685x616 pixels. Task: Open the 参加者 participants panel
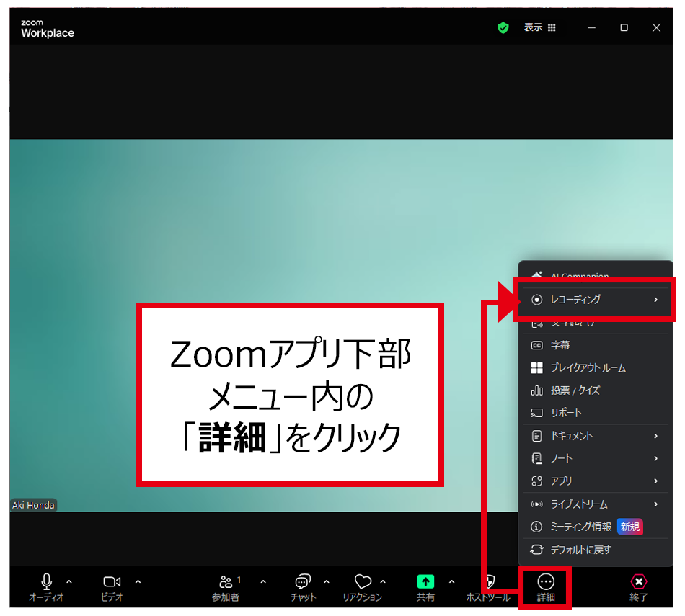(226, 588)
